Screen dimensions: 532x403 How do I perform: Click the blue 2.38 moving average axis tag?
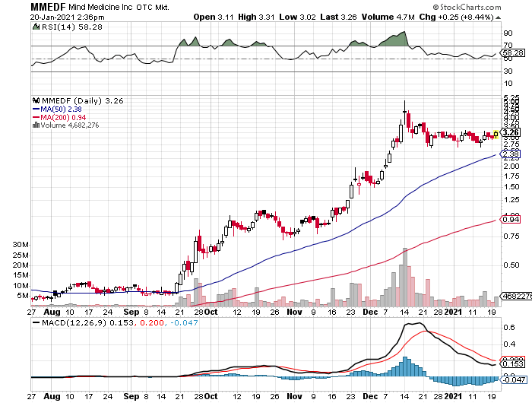510,154
